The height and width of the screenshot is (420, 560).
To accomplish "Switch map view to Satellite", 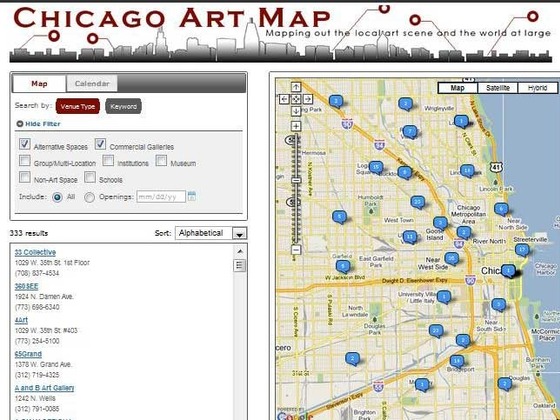I will tap(498, 88).
